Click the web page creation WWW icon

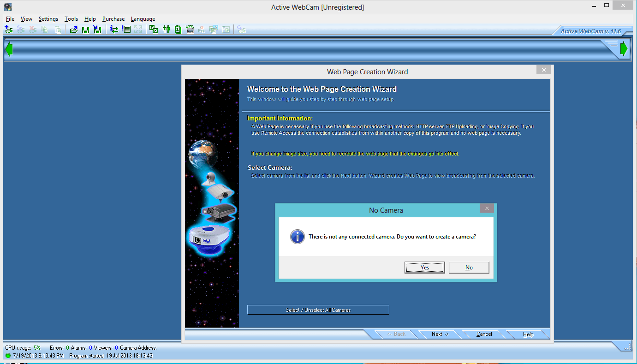(x=190, y=29)
